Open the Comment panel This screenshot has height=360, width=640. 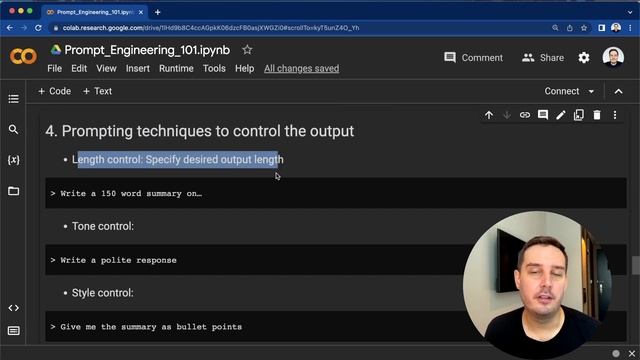473,58
